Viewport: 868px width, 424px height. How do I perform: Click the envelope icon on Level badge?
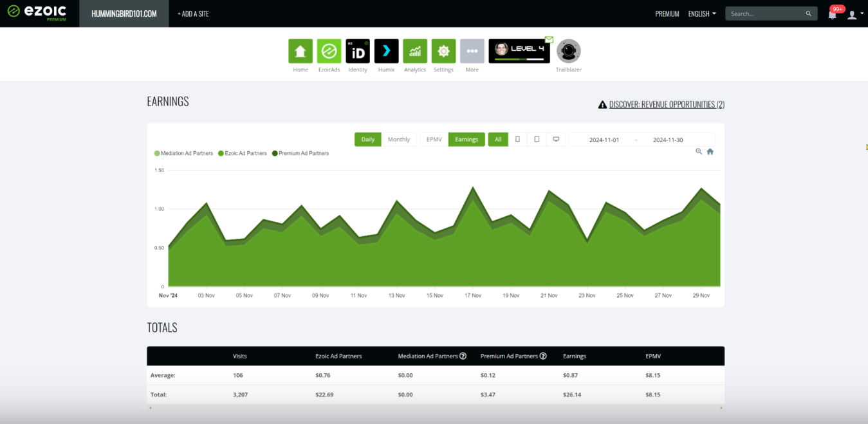[x=549, y=40]
